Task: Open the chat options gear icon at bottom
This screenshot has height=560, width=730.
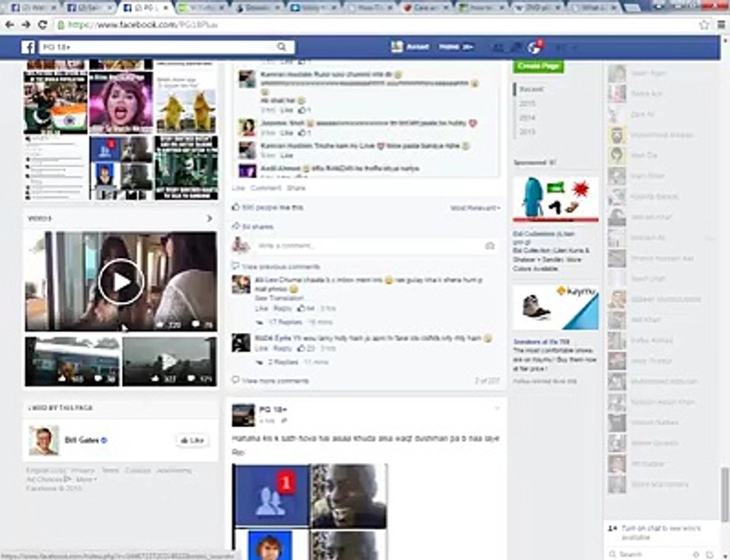Action: 696,554
